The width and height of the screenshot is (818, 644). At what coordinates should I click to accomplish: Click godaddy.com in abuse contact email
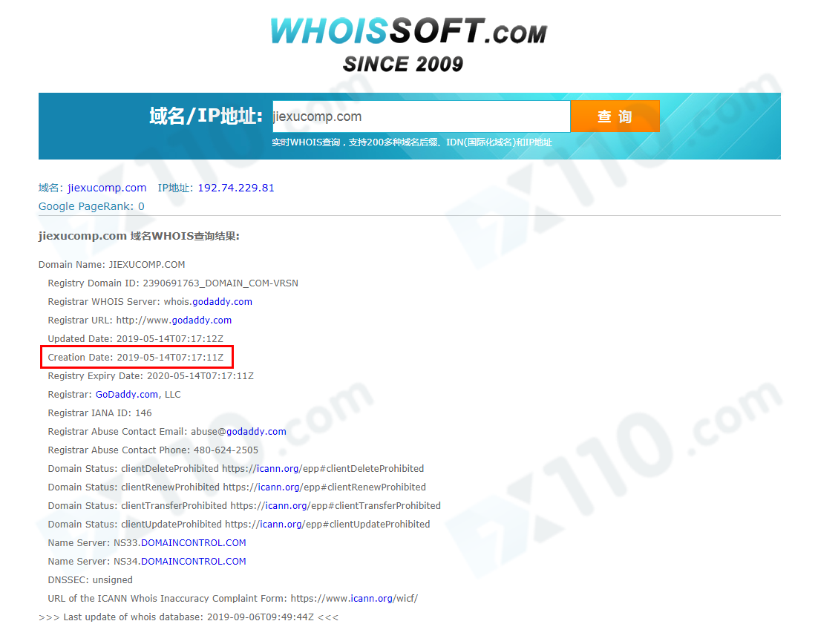pos(256,432)
